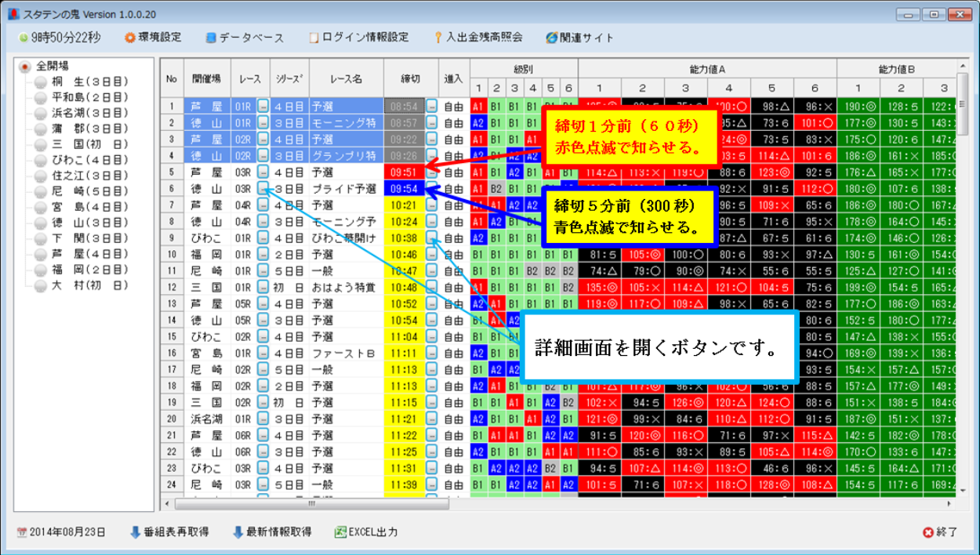Open detail button after 締切 10:24 in row 8
The image size is (980, 555).
click(432, 221)
